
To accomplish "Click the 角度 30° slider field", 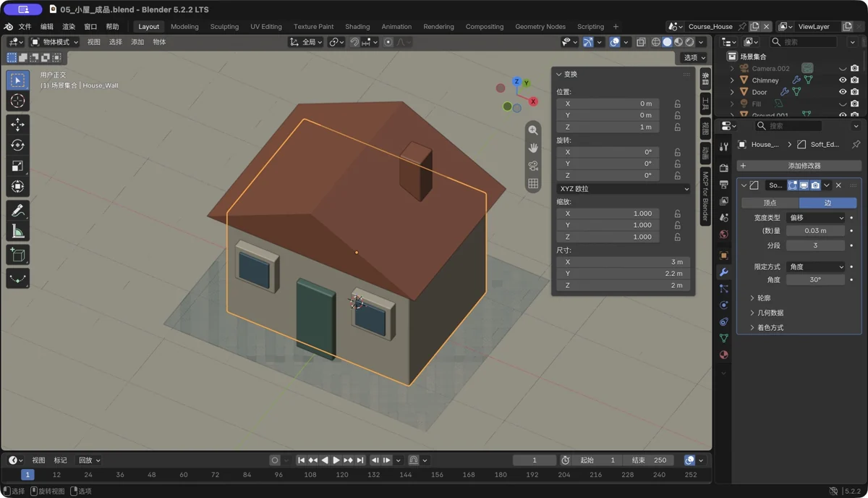I will [815, 279].
